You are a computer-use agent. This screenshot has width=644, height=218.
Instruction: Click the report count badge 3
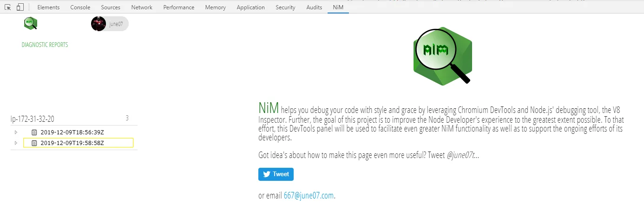point(127,118)
